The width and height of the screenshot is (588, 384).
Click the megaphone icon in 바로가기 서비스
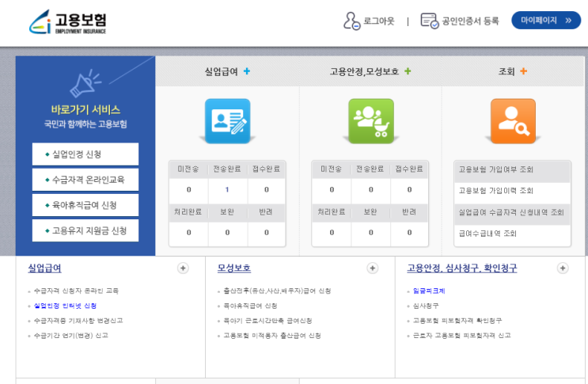(85, 82)
